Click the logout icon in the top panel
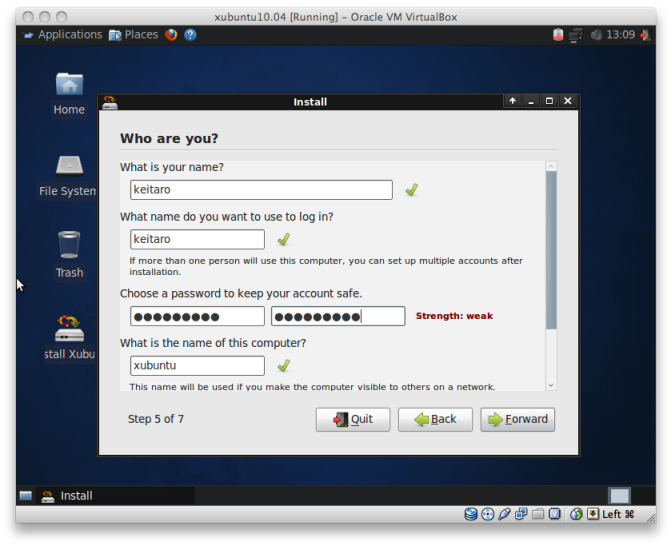The height and width of the screenshot is (546, 671). [x=645, y=35]
